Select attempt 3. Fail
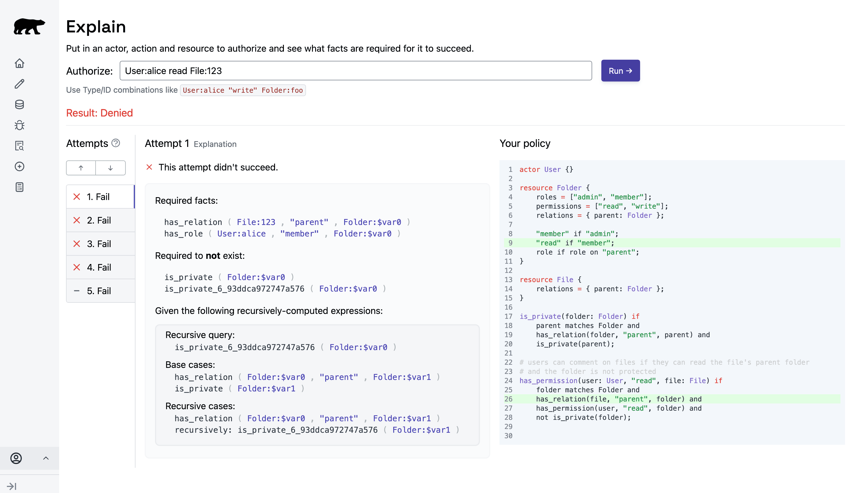This screenshot has width=868, height=493. [x=100, y=244]
